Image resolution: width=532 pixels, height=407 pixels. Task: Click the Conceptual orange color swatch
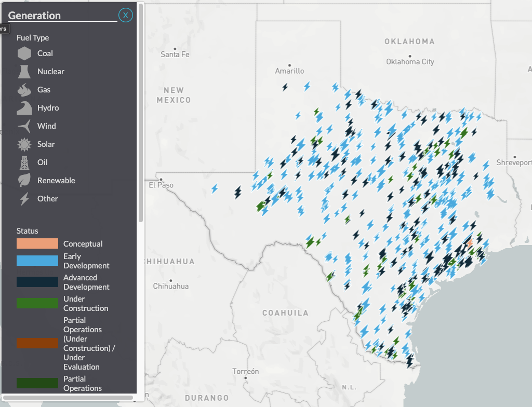pos(37,243)
